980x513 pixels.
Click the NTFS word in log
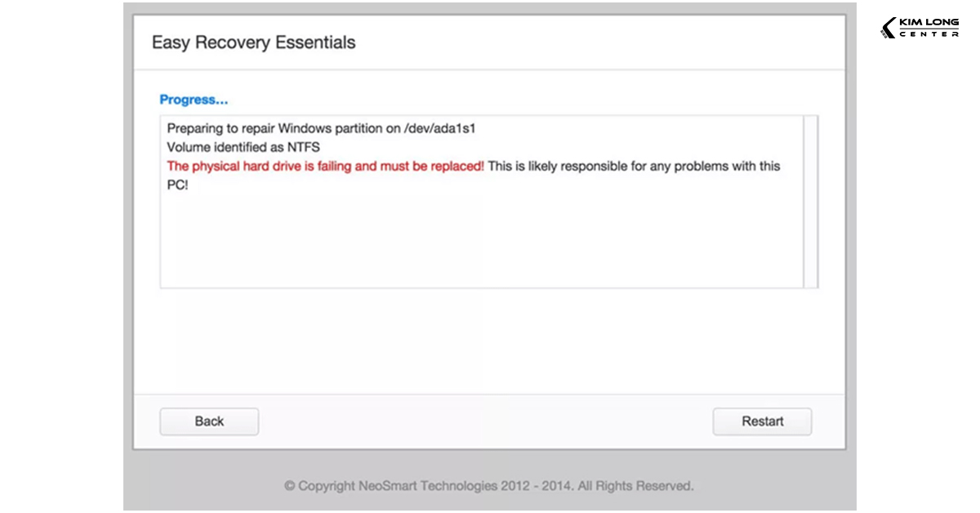pyautogui.click(x=303, y=147)
